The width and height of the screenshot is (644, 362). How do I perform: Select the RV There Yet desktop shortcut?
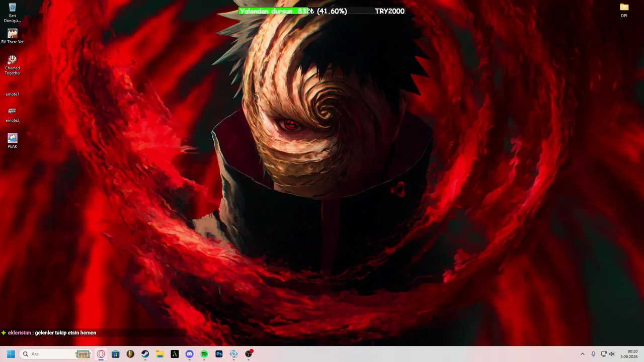(13, 36)
